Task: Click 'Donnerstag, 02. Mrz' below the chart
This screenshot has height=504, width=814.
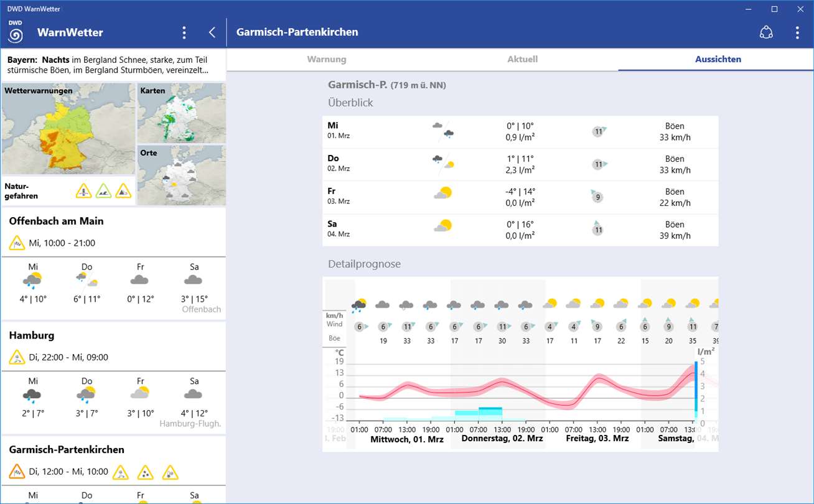Action: point(502,439)
